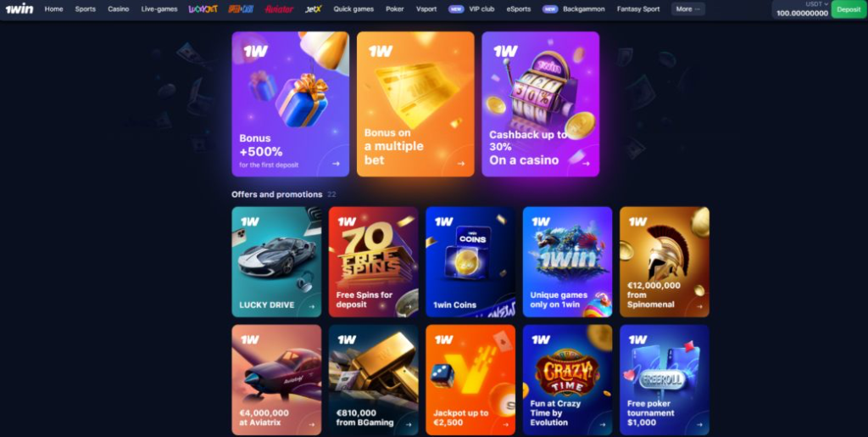Open the USDT currency dropdown
868x437 pixels.
pos(817,4)
